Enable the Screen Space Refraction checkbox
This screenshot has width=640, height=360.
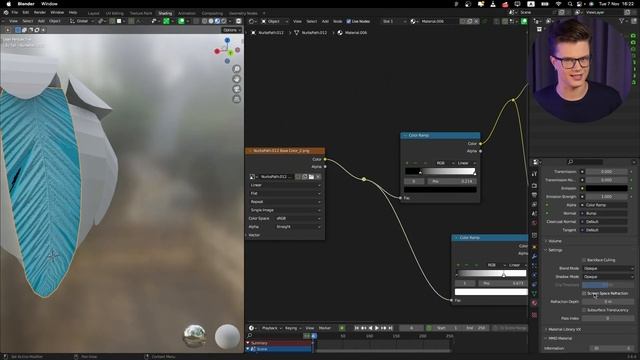pos(584,293)
